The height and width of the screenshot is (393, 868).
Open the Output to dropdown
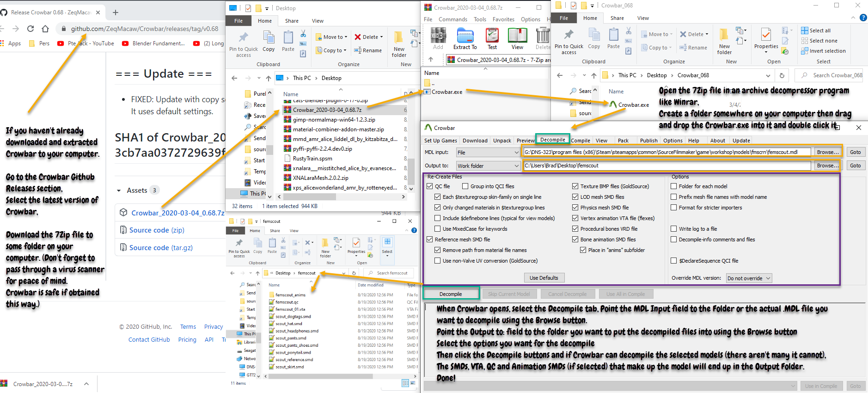[488, 166]
